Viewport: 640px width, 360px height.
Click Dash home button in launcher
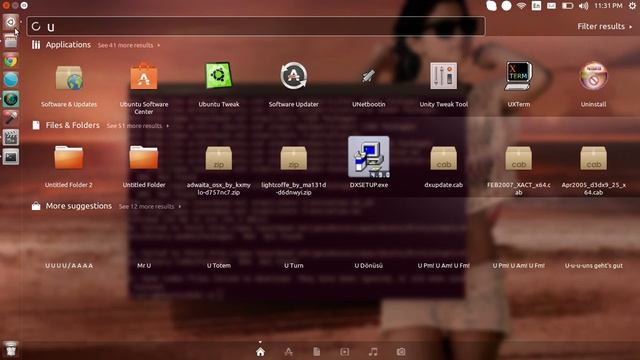(x=11, y=22)
